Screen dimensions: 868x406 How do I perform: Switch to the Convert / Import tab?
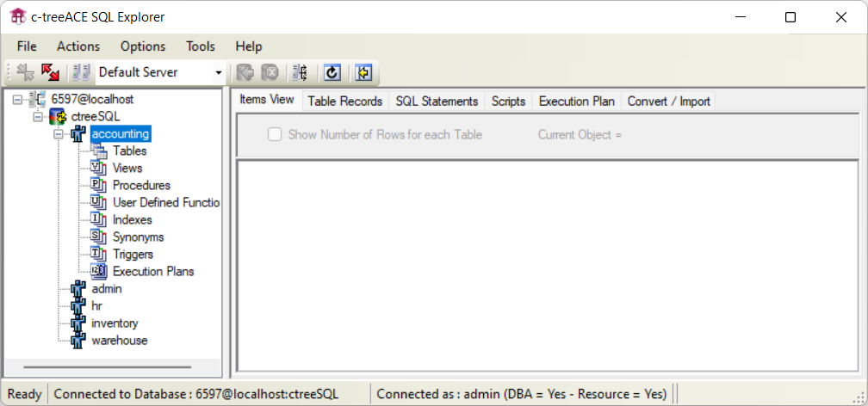coord(669,101)
